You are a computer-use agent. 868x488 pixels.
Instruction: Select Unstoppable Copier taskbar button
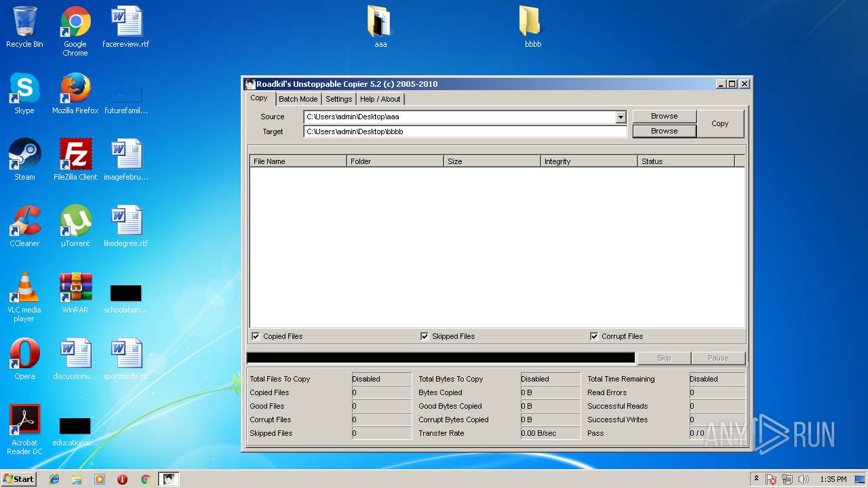click(168, 479)
